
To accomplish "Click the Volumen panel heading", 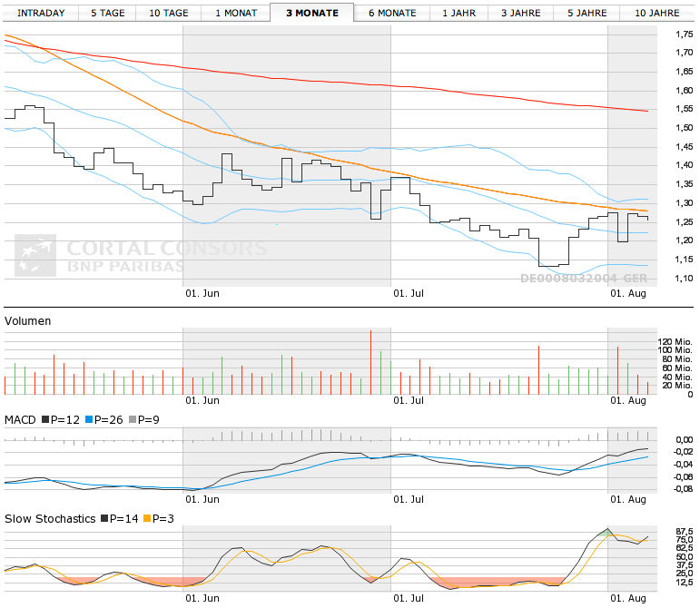I will pyautogui.click(x=28, y=321).
